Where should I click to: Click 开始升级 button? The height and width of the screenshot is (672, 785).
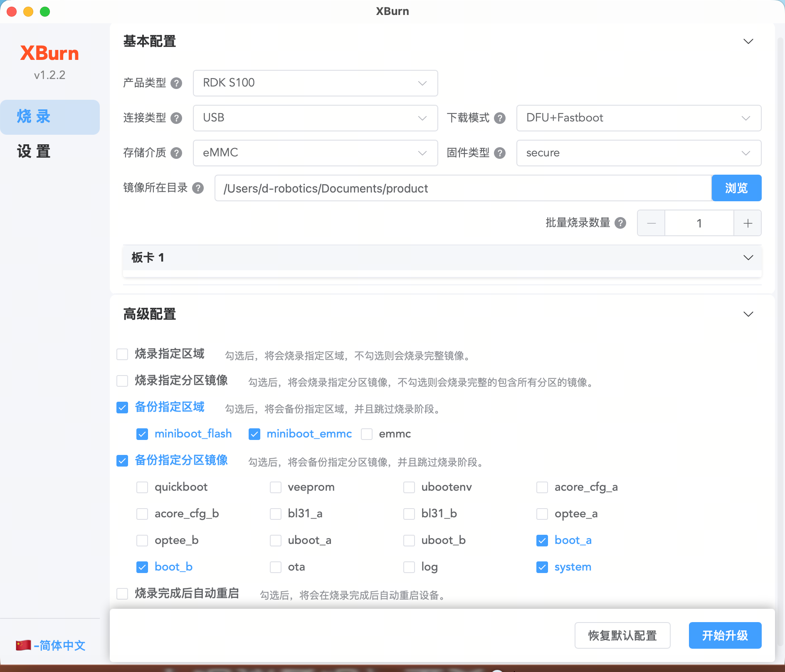(x=725, y=635)
